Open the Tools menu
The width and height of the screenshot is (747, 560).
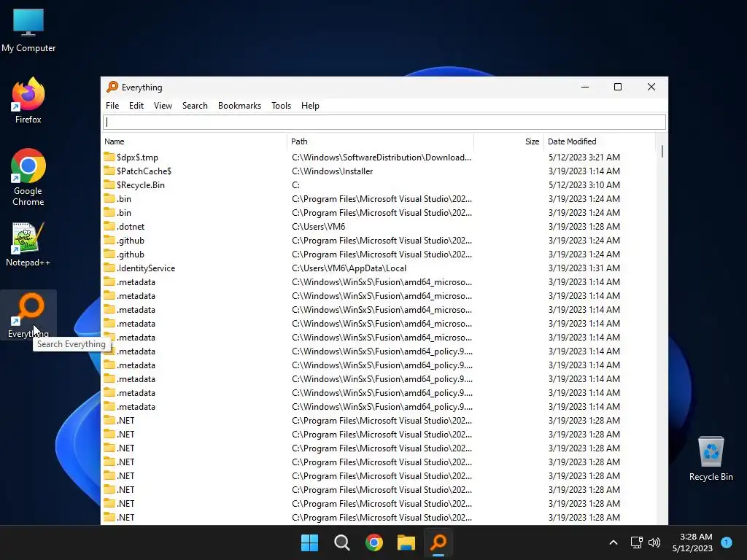click(281, 106)
